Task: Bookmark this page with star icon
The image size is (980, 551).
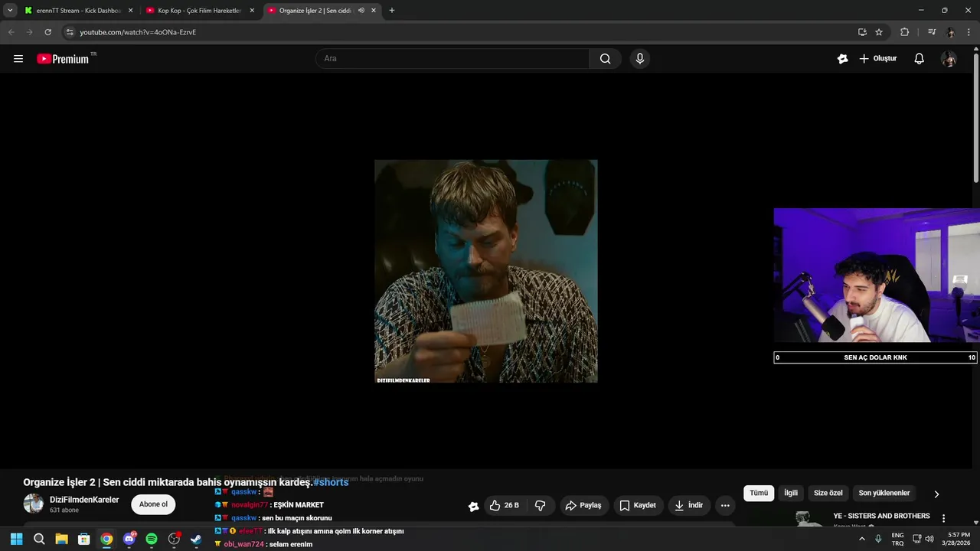Action: tap(879, 32)
